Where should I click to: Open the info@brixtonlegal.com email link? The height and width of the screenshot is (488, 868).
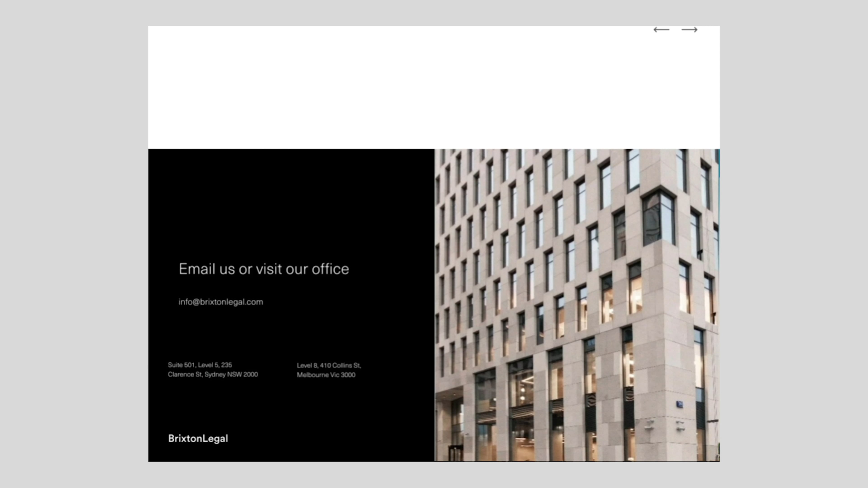(221, 302)
